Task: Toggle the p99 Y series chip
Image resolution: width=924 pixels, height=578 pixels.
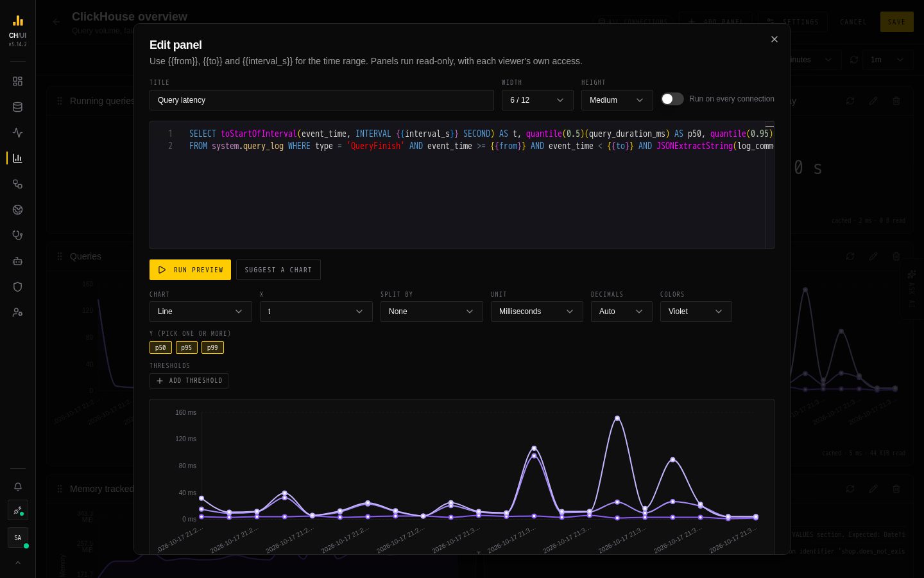Action: pos(212,347)
